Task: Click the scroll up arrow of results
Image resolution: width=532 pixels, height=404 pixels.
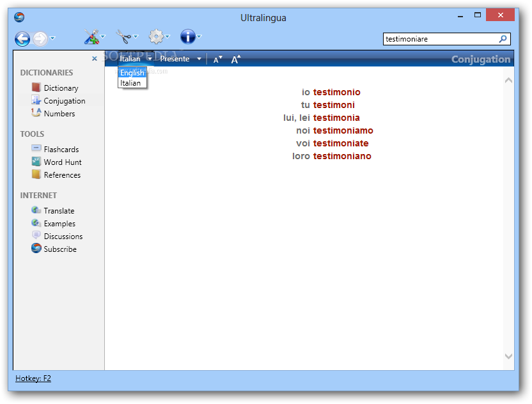Action: tap(508, 81)
